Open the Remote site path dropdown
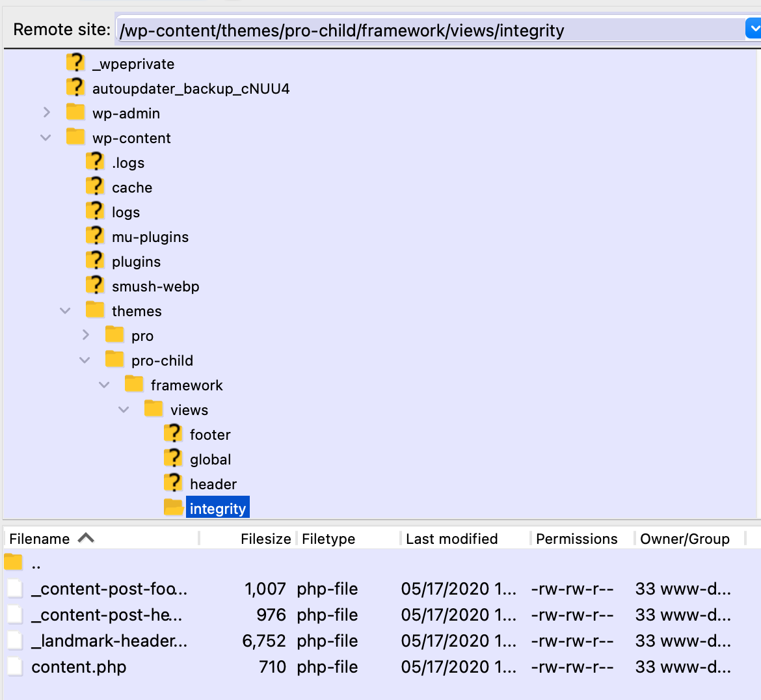 coord(753,29)
